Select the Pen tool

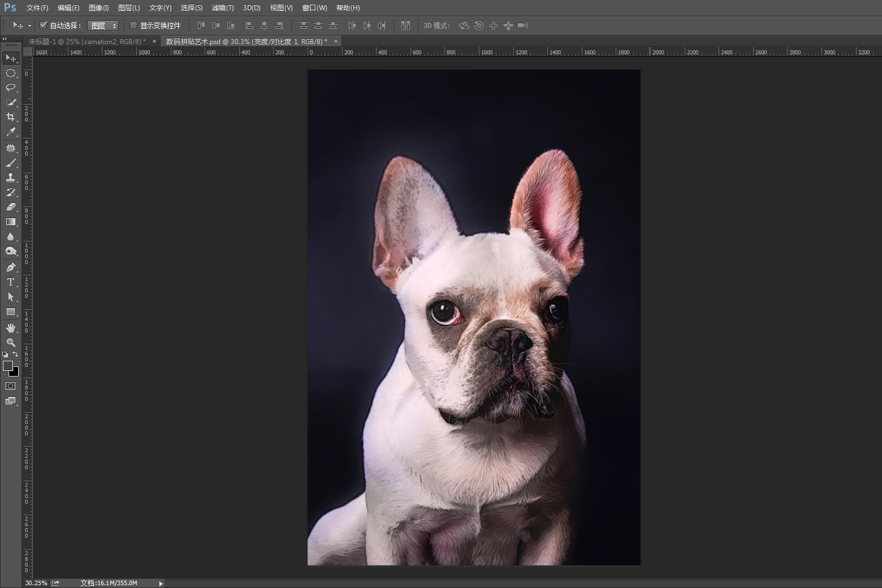[10, 267]
